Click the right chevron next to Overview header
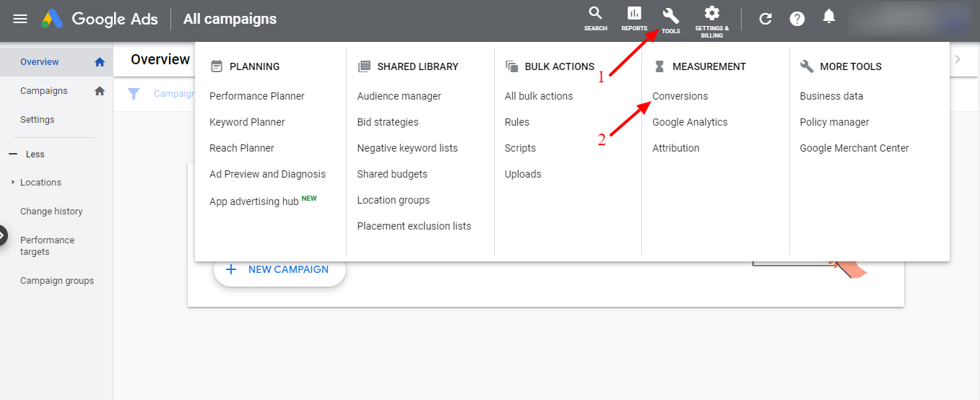This screenshot has width=980, height=400. coord(958,59)
